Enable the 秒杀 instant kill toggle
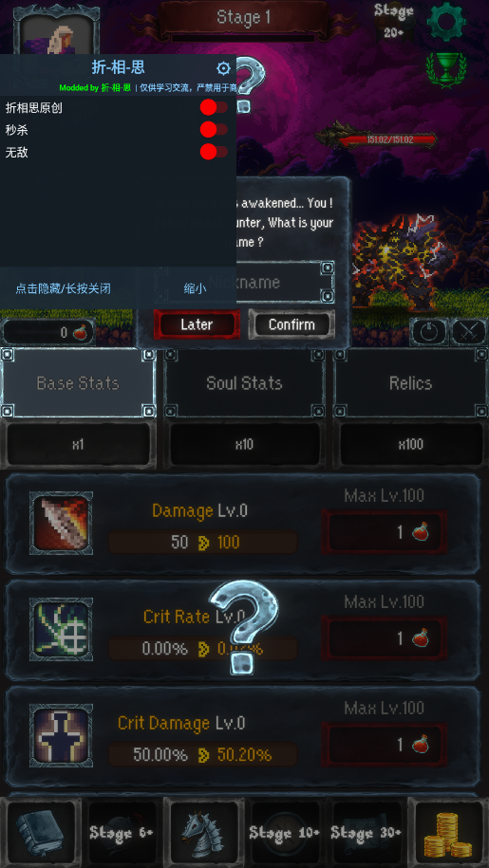Screen dimensions: 489x868 [x=214, y=130]
